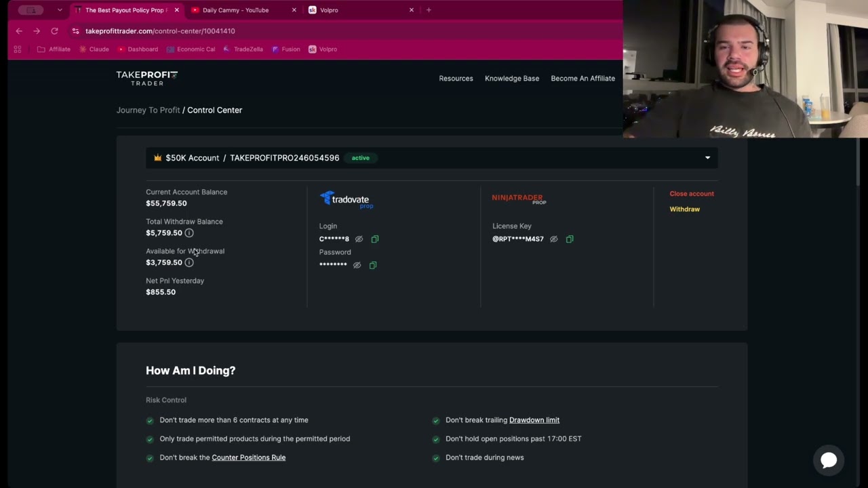Click the webcam video overlay

(745, 69)
